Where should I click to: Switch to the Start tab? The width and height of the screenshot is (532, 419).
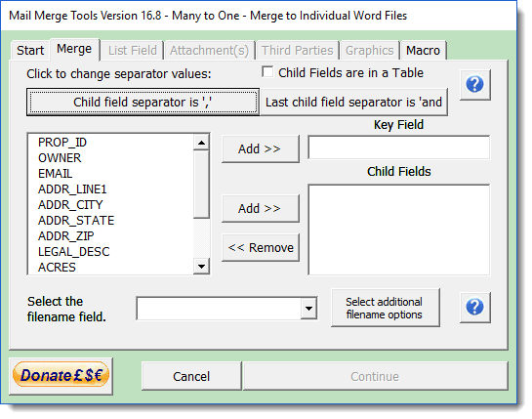point(30,51)
